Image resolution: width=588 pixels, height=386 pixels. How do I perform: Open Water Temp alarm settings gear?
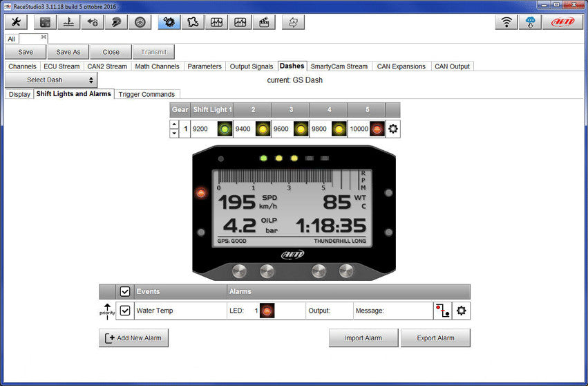point(461,311)
